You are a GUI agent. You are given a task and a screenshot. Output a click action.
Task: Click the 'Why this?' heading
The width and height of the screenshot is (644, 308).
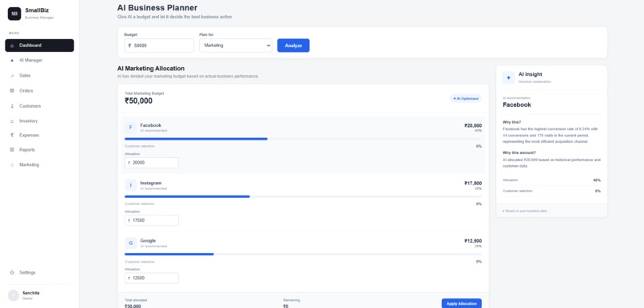(x=511, y=122)
